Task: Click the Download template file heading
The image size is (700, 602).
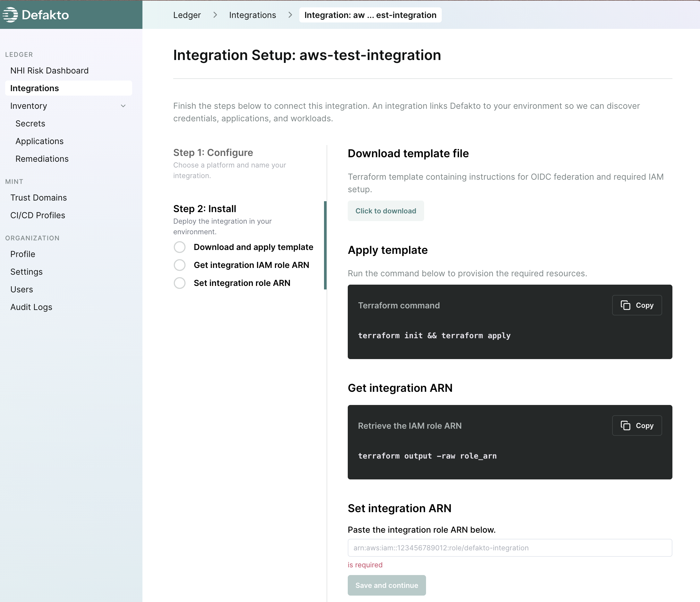Action: pyautogui.click(x=408, y=153)
